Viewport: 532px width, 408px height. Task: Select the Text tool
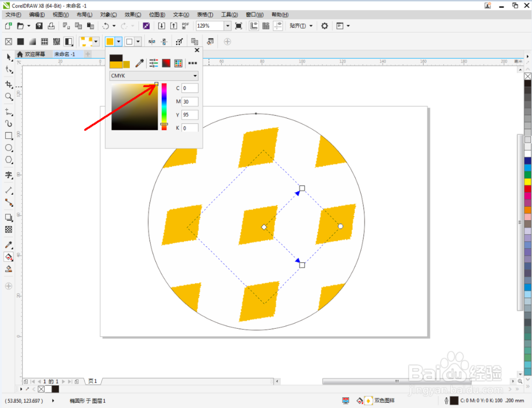(x=9, y=175)
